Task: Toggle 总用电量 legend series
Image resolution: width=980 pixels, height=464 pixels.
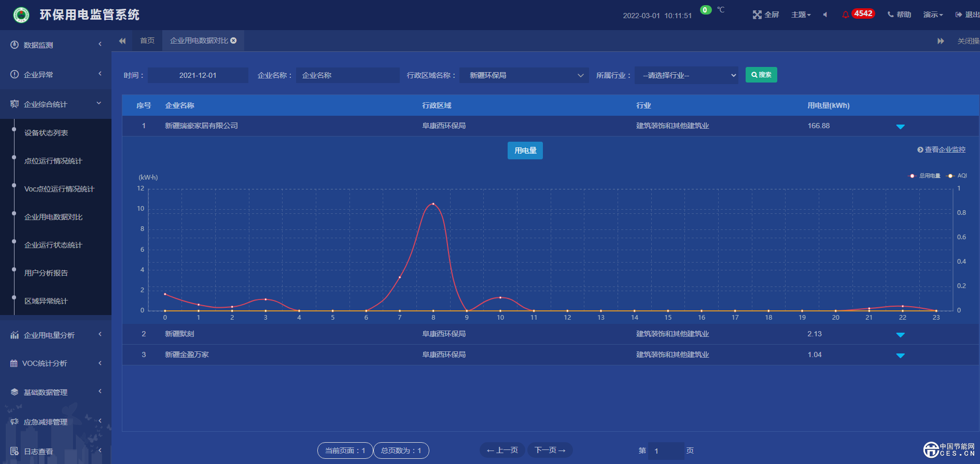Action: (x=925, y=176)
